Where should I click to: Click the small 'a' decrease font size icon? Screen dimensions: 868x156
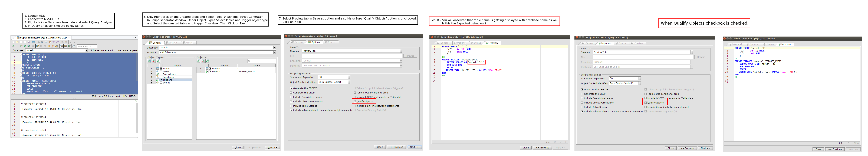[x=71, y=42]
